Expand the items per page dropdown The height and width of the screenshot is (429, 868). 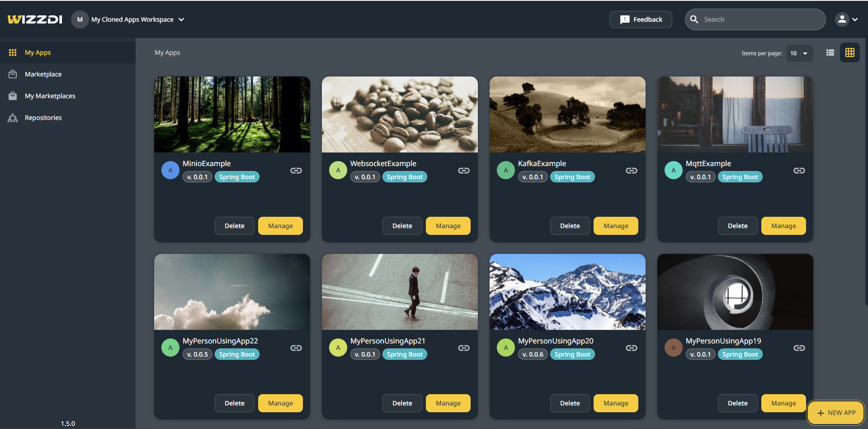click(799, 53)
